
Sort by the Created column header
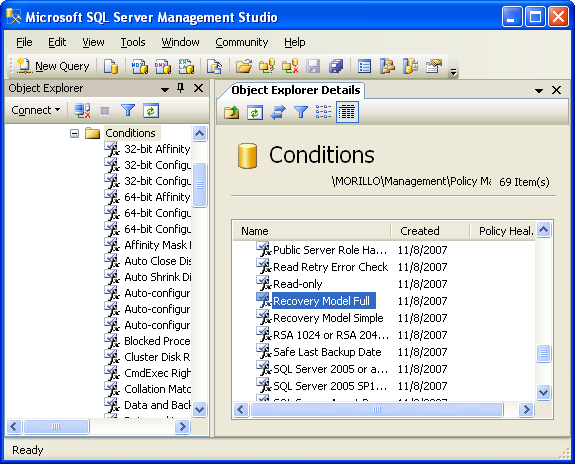(x=430, y=231)
